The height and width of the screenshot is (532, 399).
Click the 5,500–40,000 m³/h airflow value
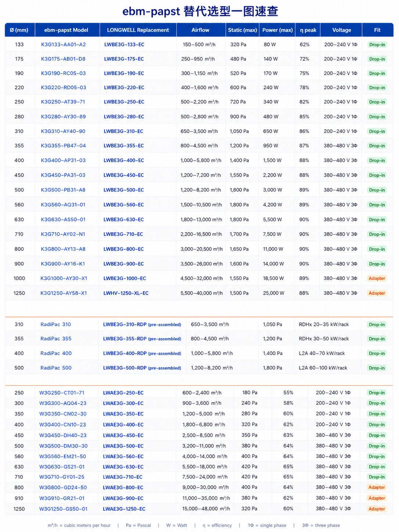tap(202, 293)
